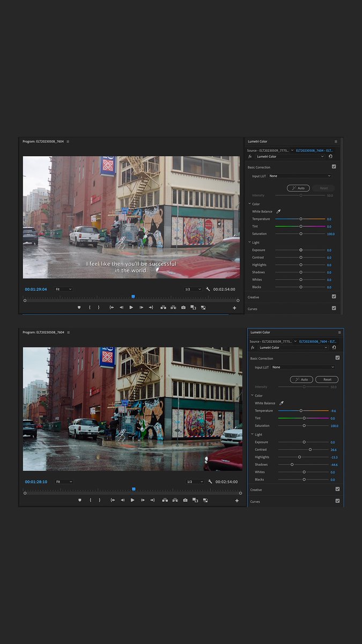The width and height of the screenshot is (362, 644).
Task: Step forward one frame in the lower monitor
Action: (142, 500)
